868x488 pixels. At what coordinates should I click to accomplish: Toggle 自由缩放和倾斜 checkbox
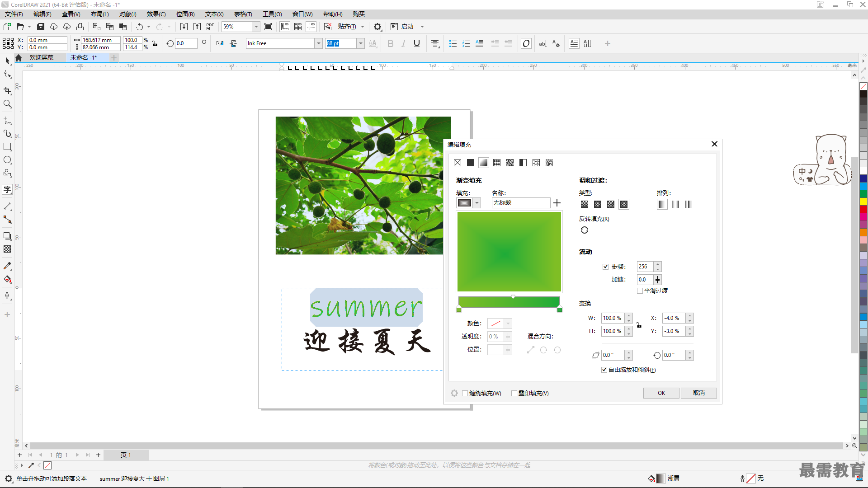coord(604,370)
